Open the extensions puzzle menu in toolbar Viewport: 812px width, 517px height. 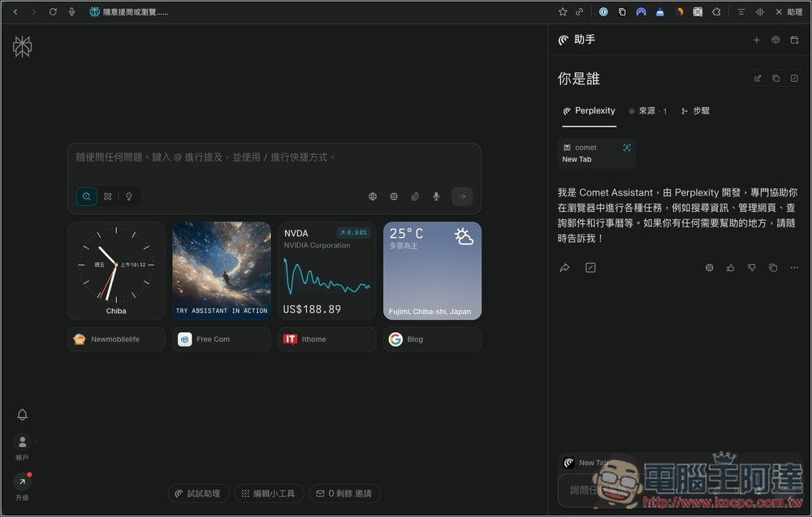click(716, 12)
